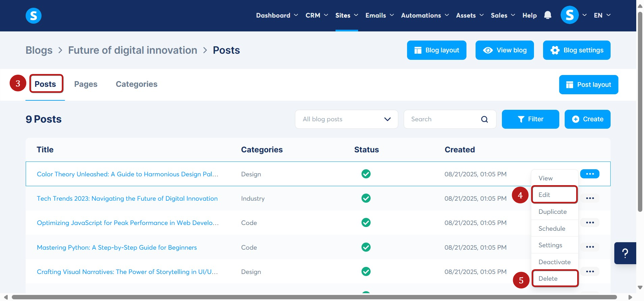Screen dimensions: 644x301
Task: Select Delete from the context menu
Action: click(548, 279)
